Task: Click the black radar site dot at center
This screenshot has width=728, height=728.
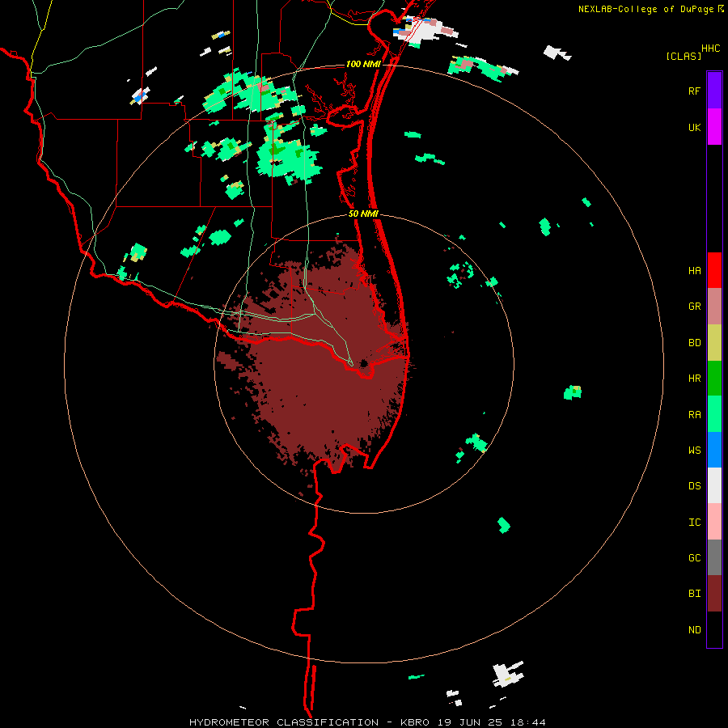Action: [x=363, y=363]
